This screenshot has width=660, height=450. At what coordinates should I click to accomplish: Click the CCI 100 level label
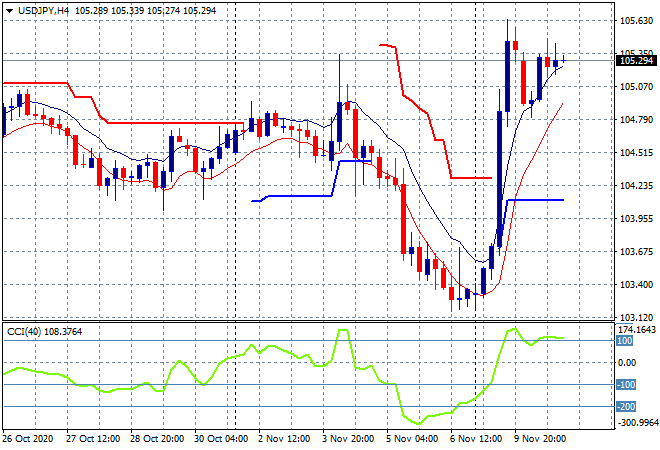click(625, 341)
